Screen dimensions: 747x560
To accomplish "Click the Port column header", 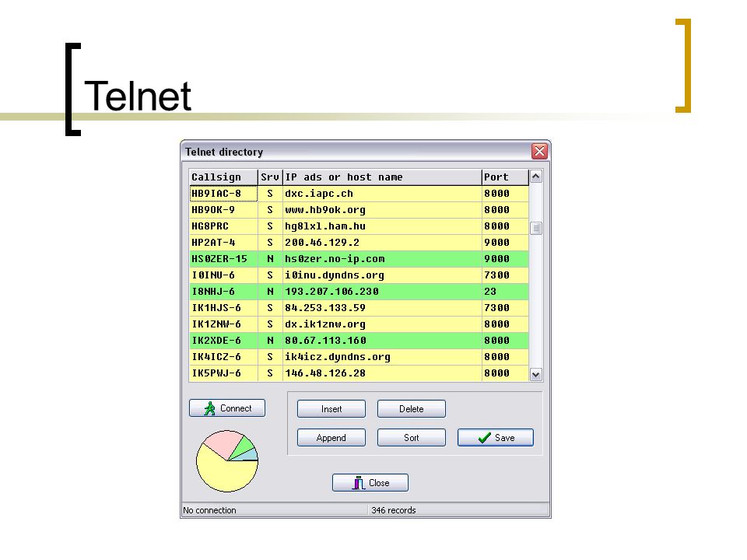I will point(505,177).
